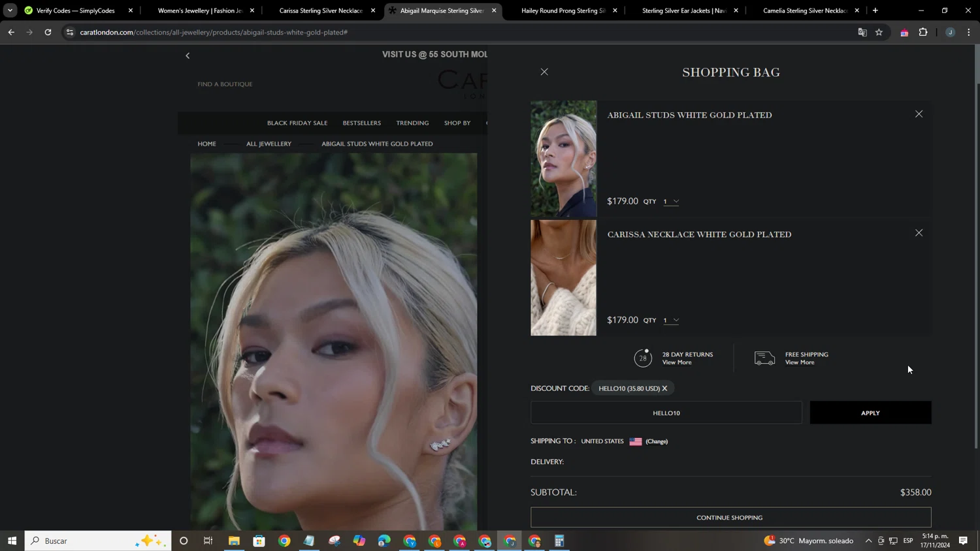Click the discount code input field
This screenshot has width=980, height=551.
(666, 413)
